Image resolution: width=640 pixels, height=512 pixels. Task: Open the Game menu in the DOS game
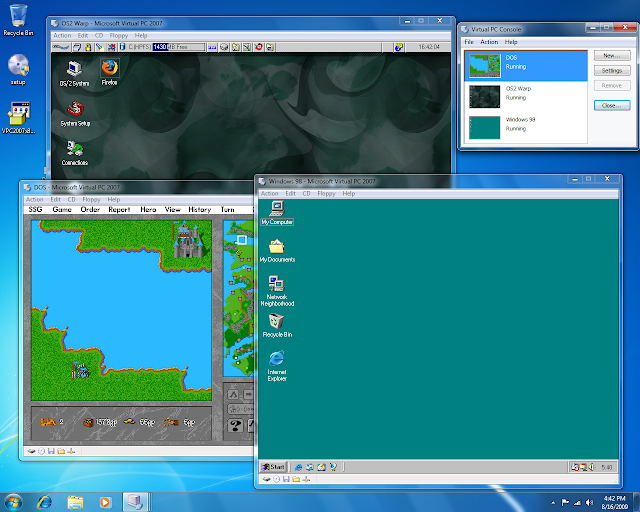62,209
